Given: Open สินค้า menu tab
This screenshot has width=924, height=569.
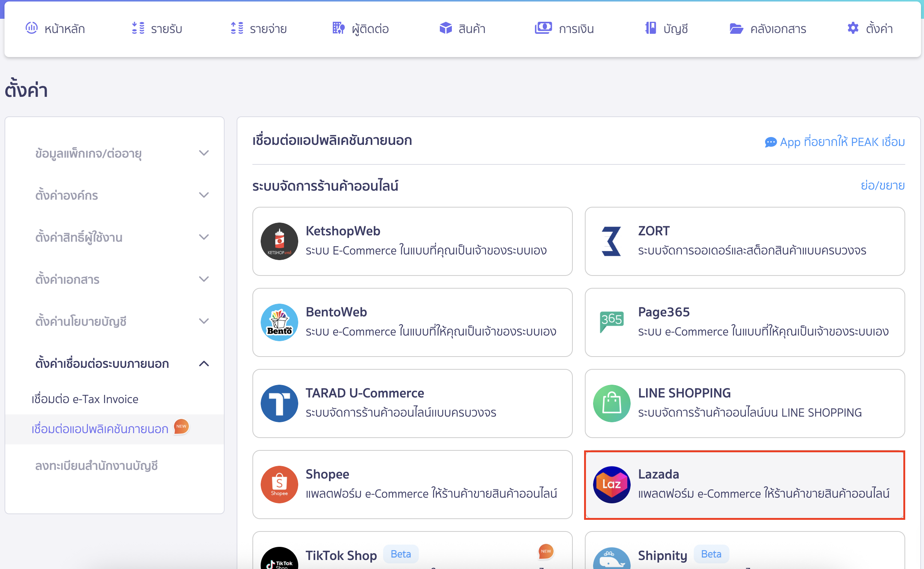Looking at the screenshot, I should pos(462,29).
